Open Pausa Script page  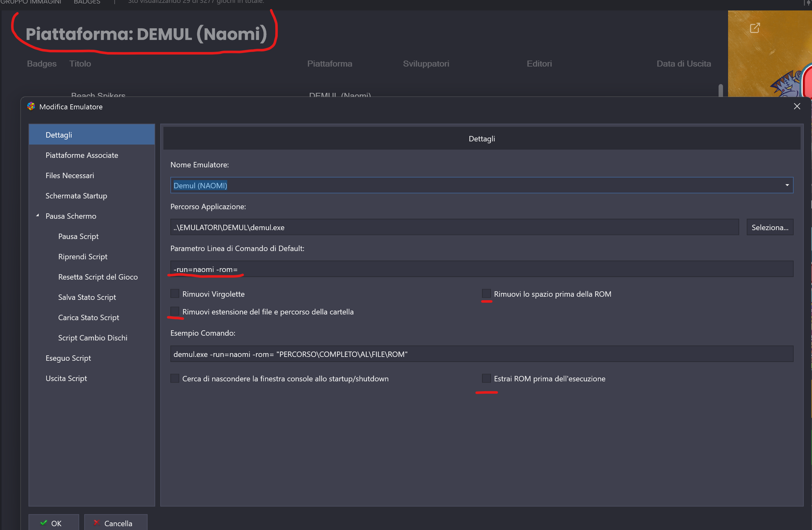(92, 236)
